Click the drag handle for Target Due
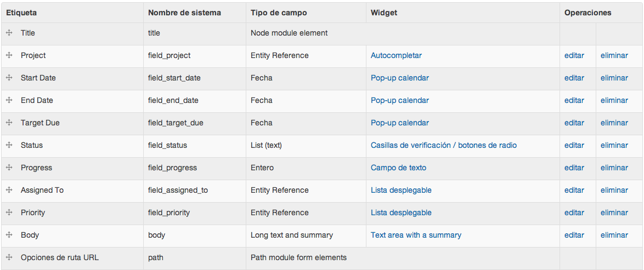The width and height of the screenshot is (644, 270). pyautogui.click(x=9, y=123)
